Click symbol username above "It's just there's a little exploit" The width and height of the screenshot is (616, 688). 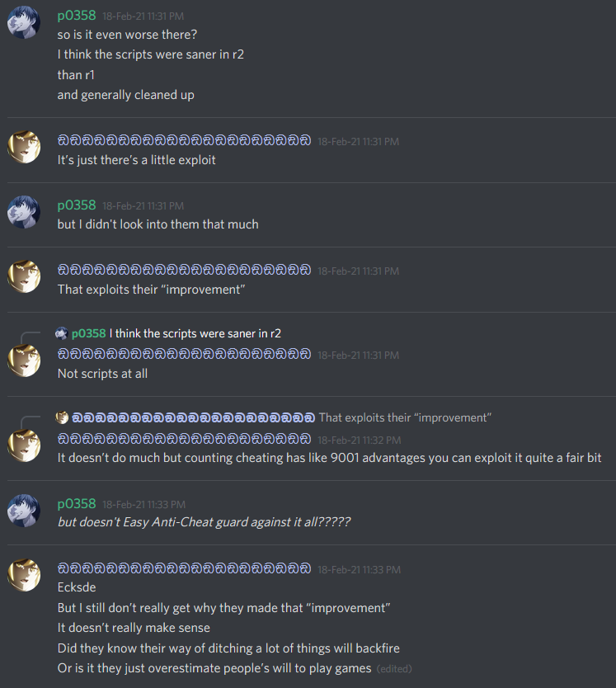tap(184, 140)
